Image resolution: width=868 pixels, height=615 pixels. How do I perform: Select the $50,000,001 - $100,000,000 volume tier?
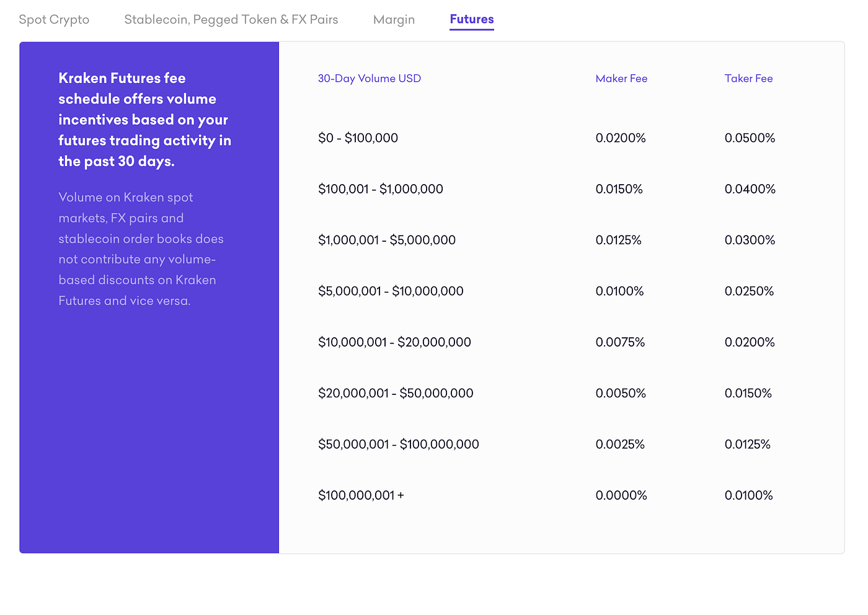[399, 444]
